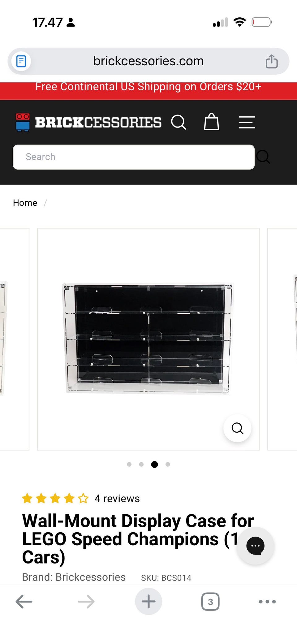The width and height of the screenshot is (297, 644).
Task: Open the 4 reviews link
Action: click(x=117, y=499)
